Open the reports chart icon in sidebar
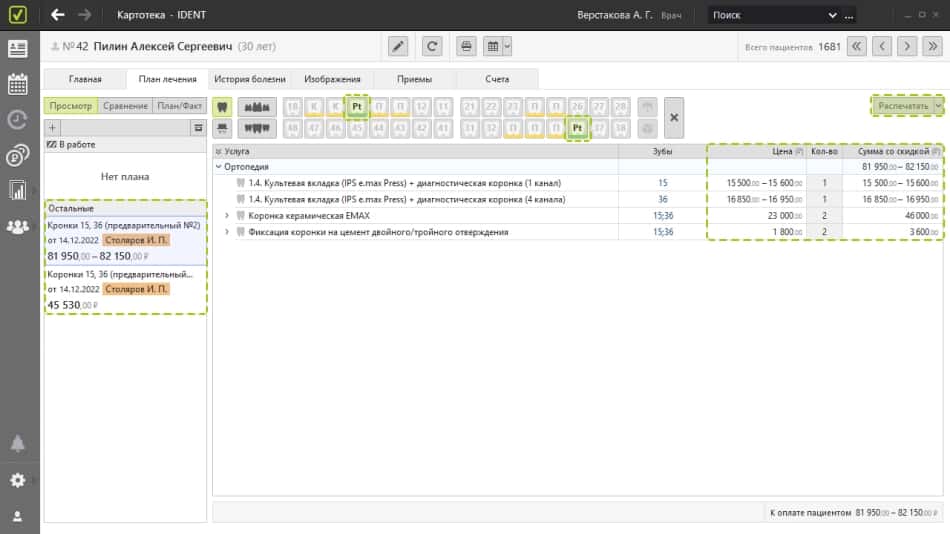950x534 pixels. point(17,190)
